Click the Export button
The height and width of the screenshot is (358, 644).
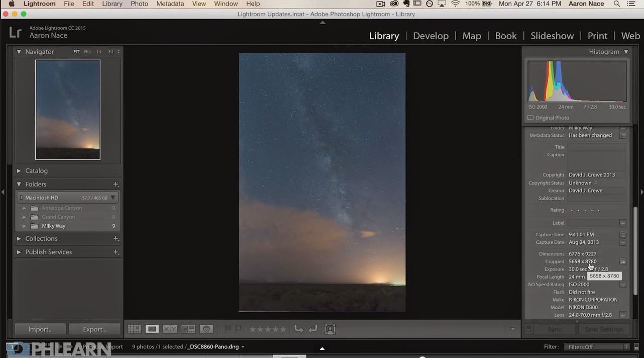94,329
